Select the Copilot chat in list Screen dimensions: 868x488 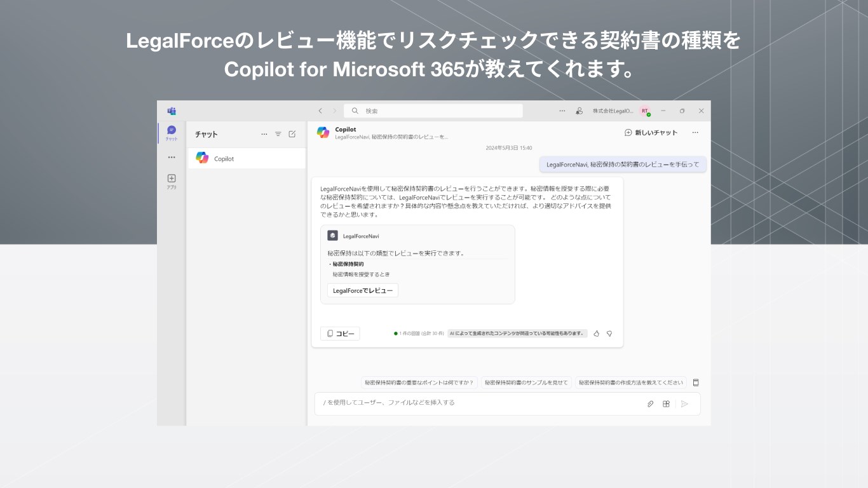pos(247,158)
